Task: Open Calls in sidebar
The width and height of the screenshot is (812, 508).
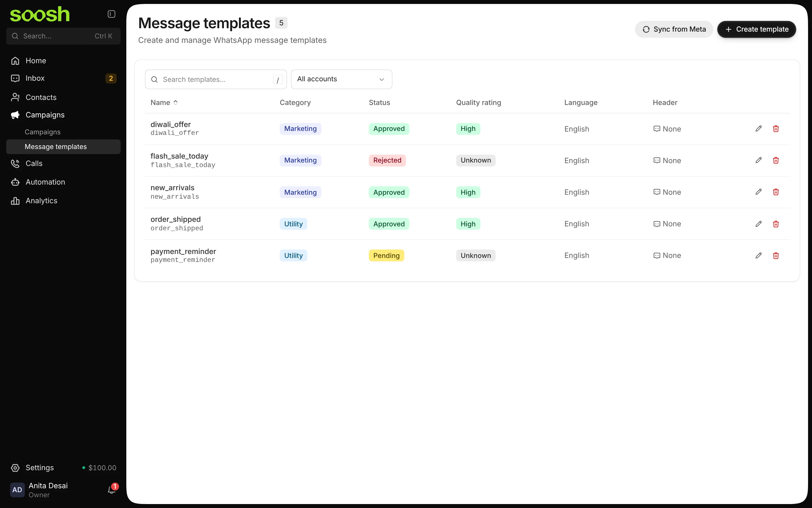Action: point(63,164)
